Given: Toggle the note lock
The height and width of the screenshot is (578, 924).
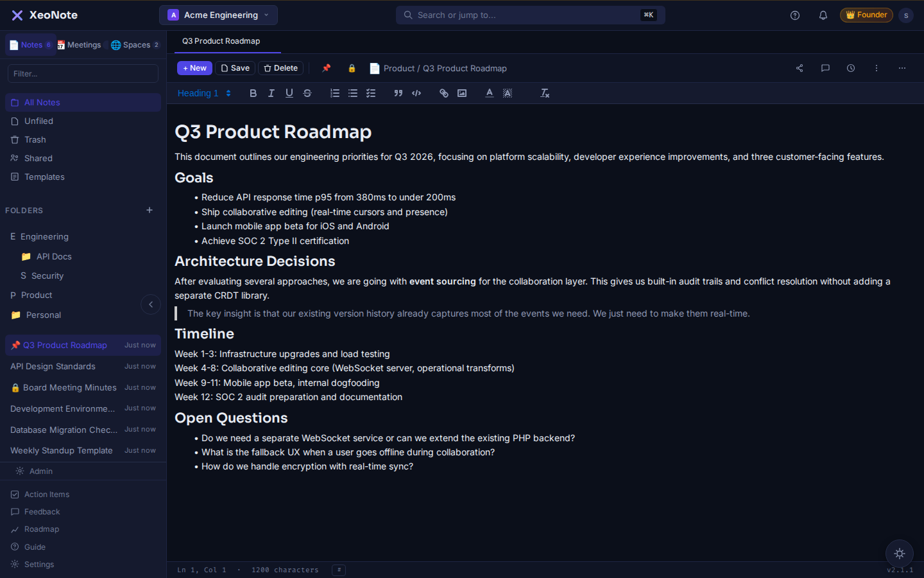Looking at the screenshot, I should pyautogui.click(x=352, y=68).
